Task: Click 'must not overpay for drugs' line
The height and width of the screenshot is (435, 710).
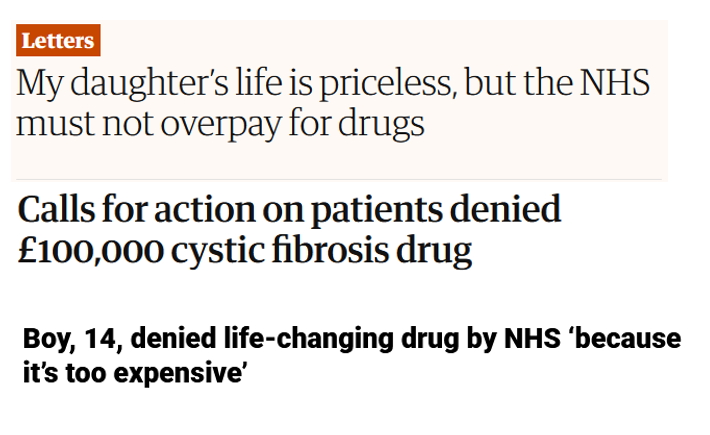Action: [220, 125]
